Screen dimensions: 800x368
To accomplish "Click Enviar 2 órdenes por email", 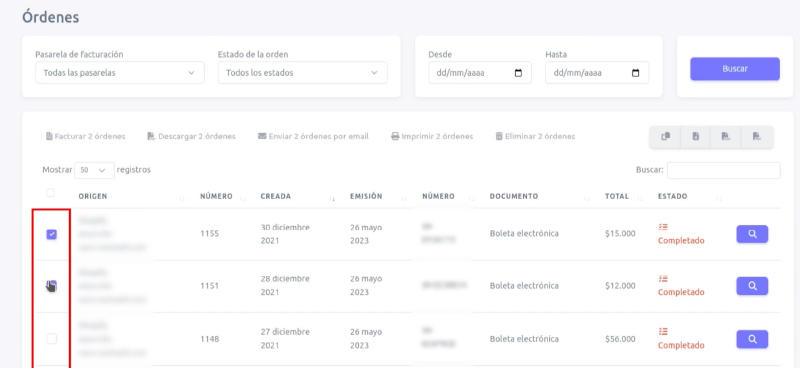I will 313,137.
